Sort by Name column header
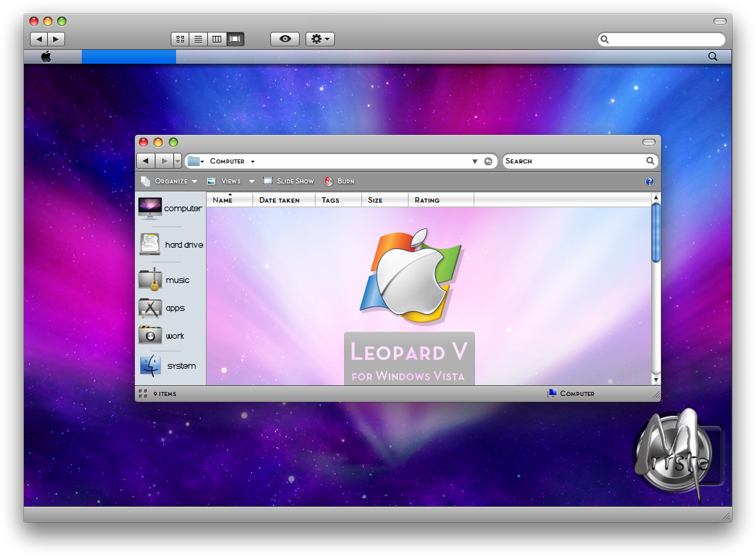Viewport: 756px width, 556px height. 229,200
